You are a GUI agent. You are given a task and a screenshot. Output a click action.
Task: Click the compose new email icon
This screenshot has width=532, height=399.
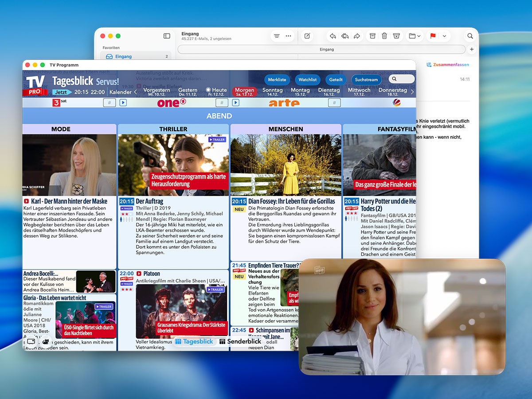click(x=307, y=36)
